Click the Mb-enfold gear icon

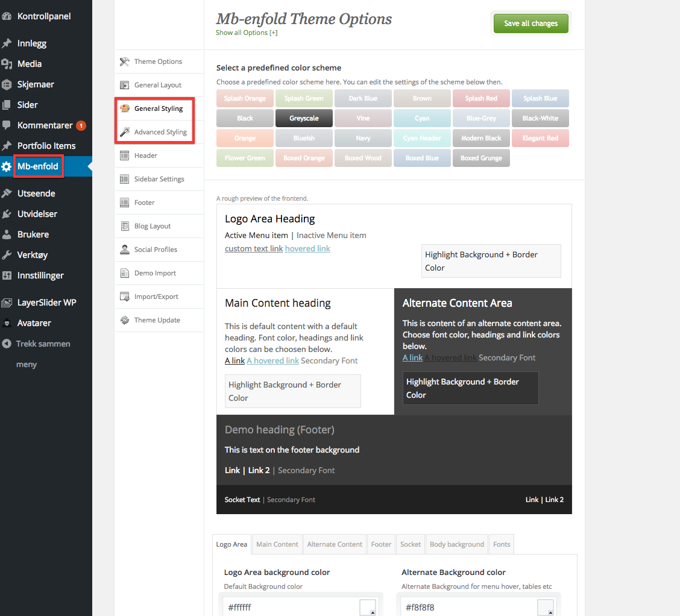[x=7, y=166]
